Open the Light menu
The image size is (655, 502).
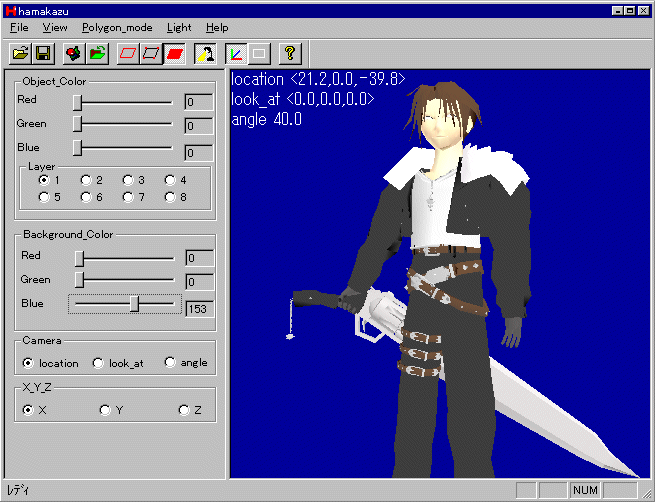click(x=179, y=28)
